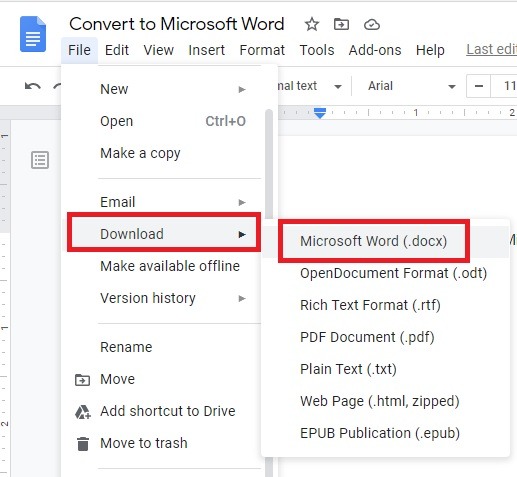Select Make available offline
Viewport: 517px width, 477px height.
(163, 266)
